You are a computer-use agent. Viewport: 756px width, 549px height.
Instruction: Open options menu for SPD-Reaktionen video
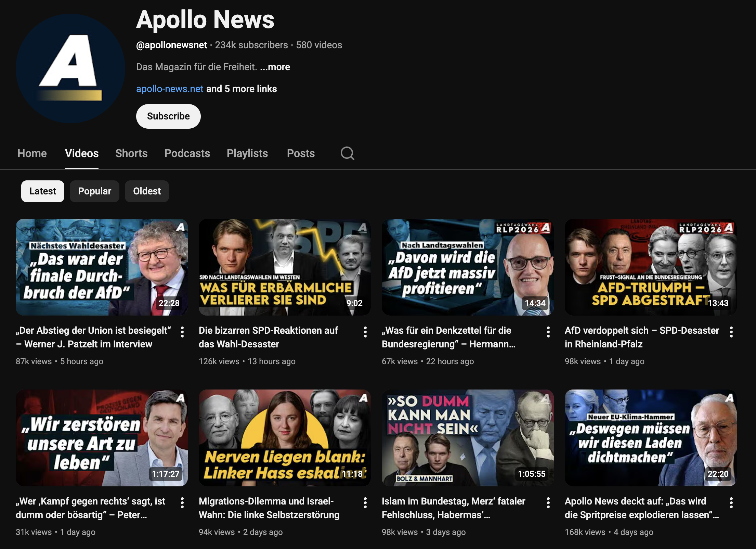tap(366, 331)
